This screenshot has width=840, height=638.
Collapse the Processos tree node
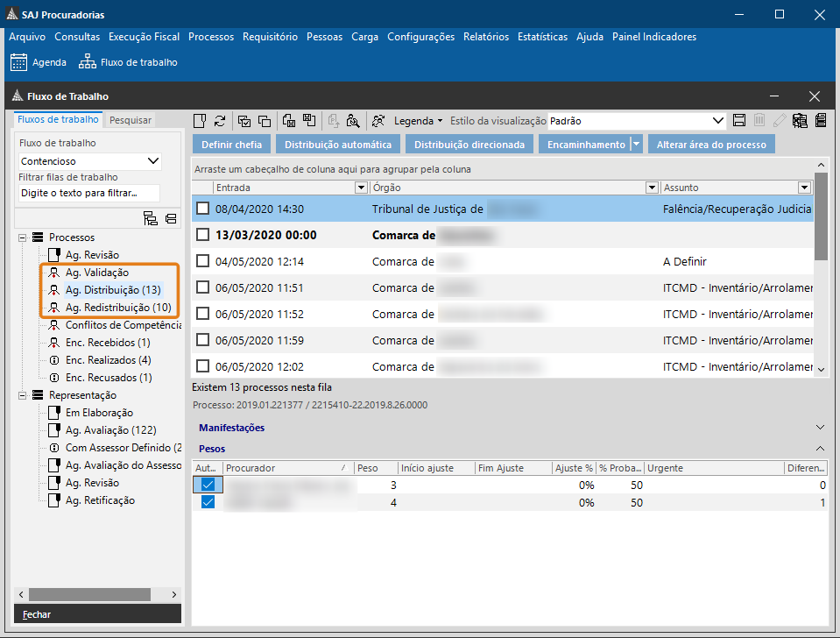point(22,237)
